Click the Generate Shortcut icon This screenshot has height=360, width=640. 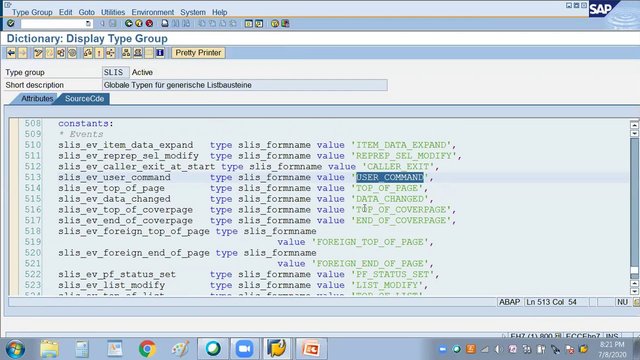259,24
